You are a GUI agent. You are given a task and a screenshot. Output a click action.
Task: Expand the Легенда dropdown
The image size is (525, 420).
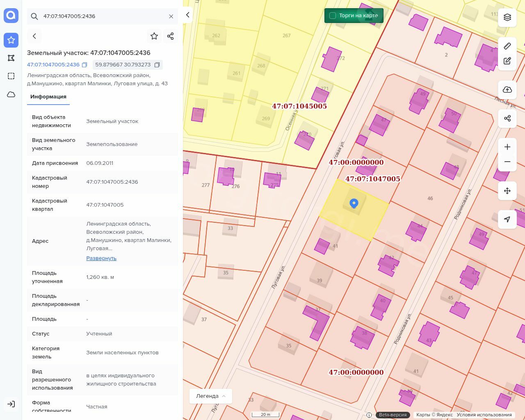pyautogui.click(x=211, y=396)
